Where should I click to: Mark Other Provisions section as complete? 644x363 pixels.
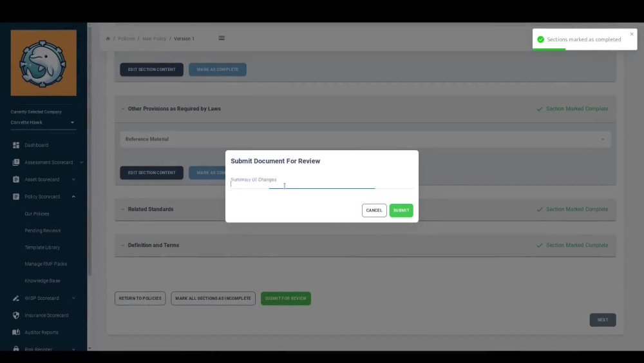click(x=207, y=173)
